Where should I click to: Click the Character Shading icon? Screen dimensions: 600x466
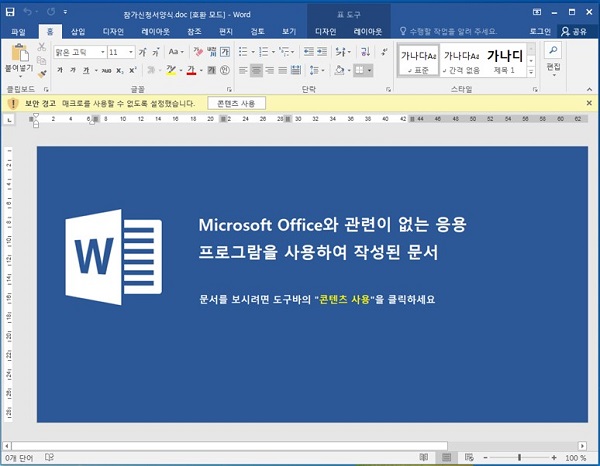pyautogui.click(x=212, y=70)
